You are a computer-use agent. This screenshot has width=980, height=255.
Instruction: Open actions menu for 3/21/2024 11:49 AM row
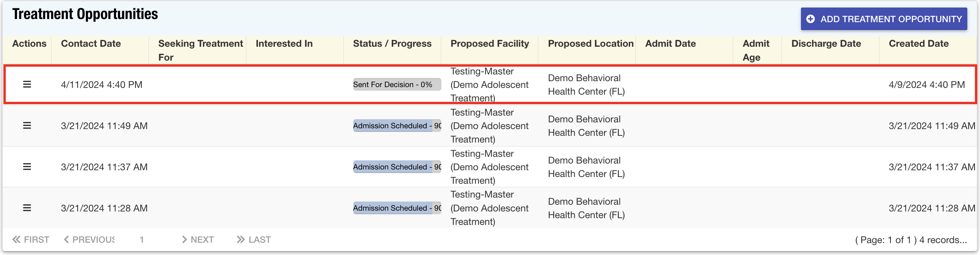click(x=27, y=126)
